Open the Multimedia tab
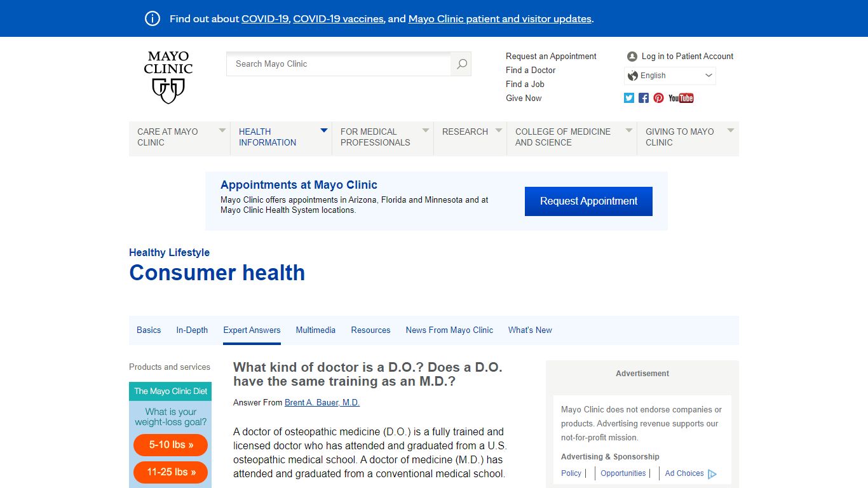 pyautogui.click(x=315, y=330)
